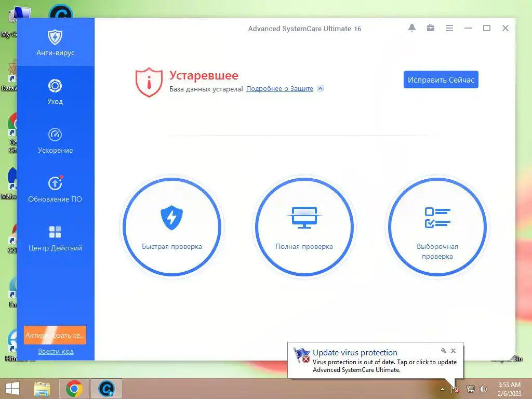Click the red outdated shield icon
The width and height of the screenshot is (532, 399).
[x=149, y=82]
